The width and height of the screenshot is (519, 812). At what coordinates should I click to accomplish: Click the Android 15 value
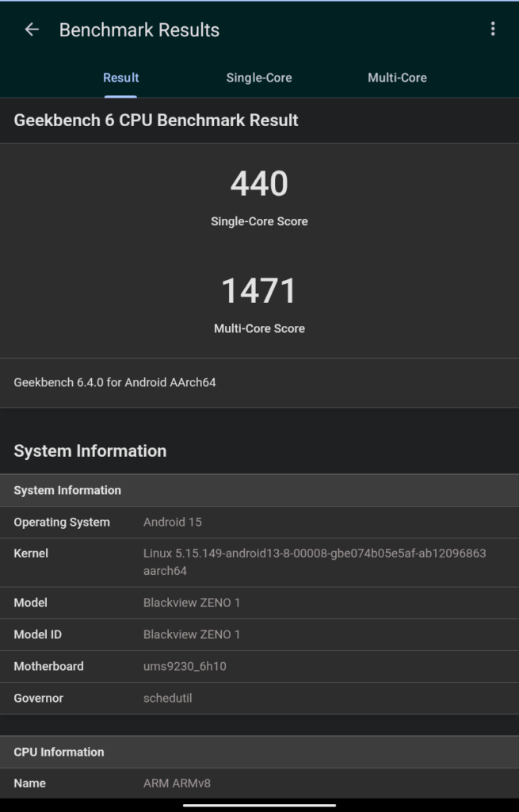tap(172, 522)
